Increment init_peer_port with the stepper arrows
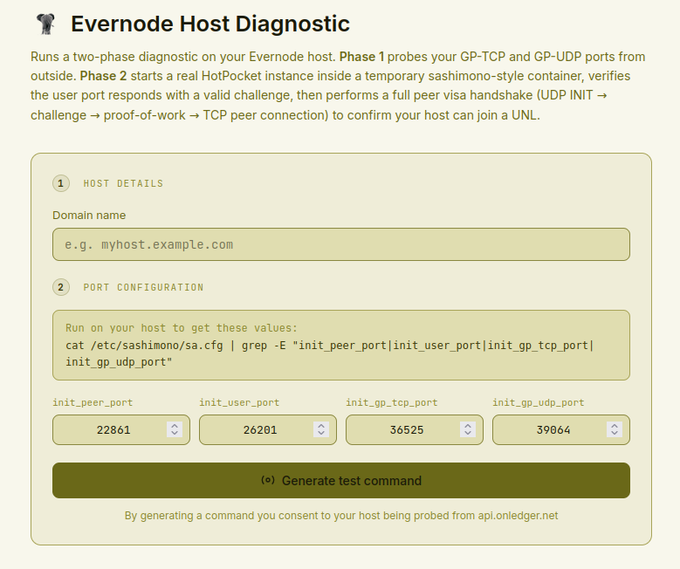Image resolution: width=680 pixels, height=569 pixels. click(x=175, y=426)
